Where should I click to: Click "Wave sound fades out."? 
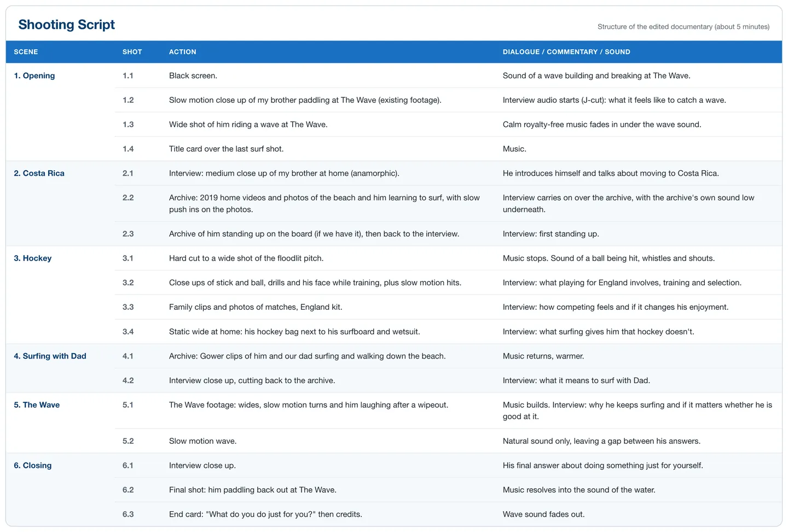pyautogui.click(x=544, y=514)
